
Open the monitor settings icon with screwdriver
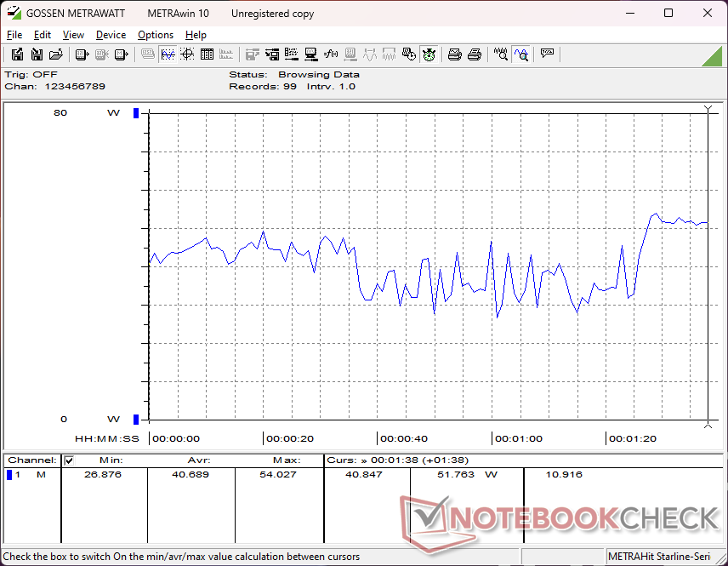click(310, 54)
